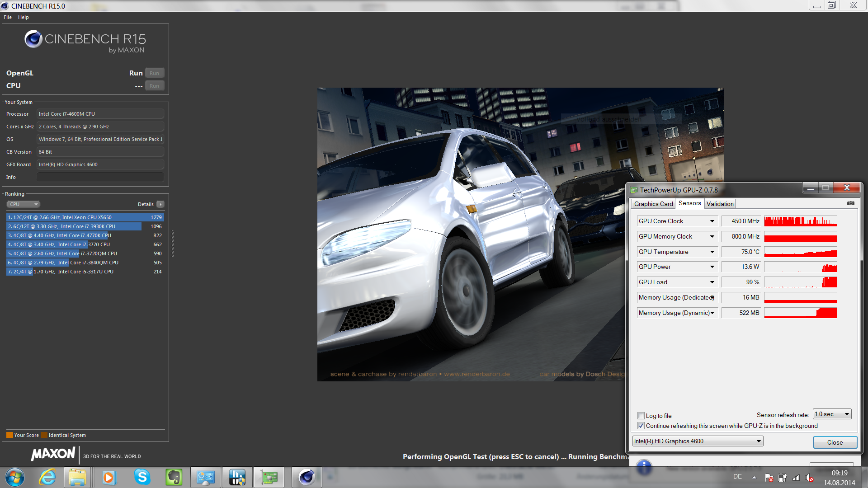Open the File menu
The image size is (868, 488).
coord(8,17)
